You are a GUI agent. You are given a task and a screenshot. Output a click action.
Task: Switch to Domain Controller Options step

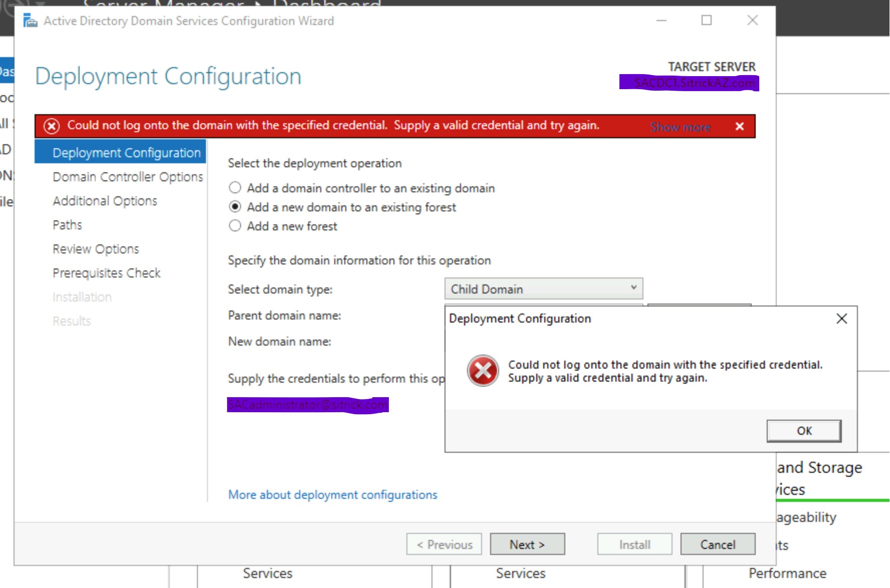(x=127, y=176)
